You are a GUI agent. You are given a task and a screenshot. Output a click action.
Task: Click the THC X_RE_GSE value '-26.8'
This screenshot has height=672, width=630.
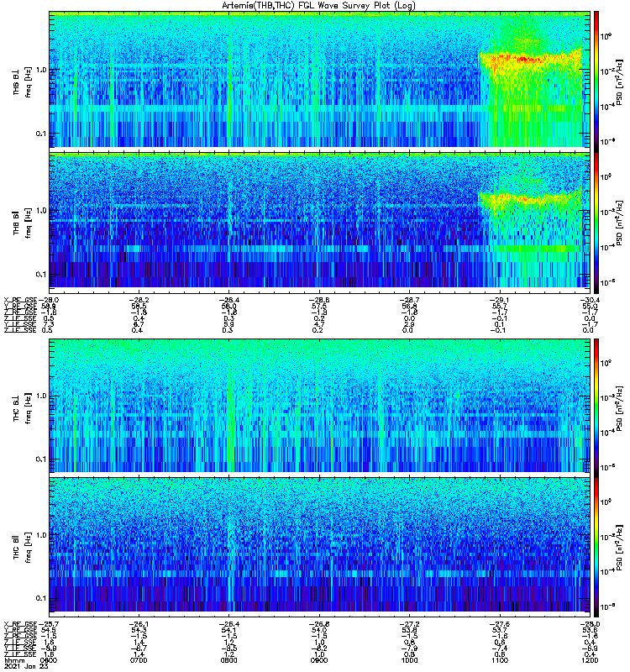point(318,624)
